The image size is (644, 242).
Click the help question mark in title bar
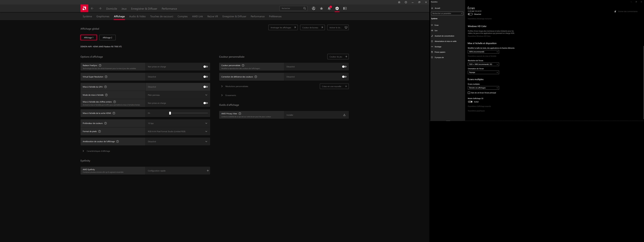(x=406, y=2)
